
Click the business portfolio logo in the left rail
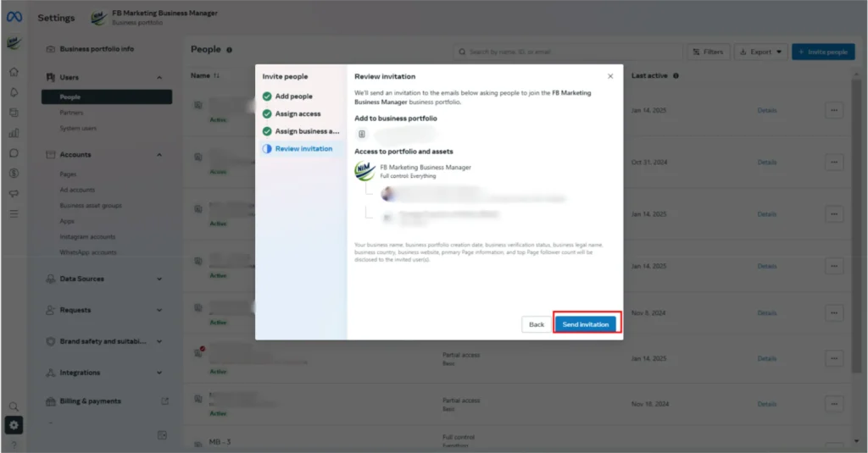(x=14, y=43)
